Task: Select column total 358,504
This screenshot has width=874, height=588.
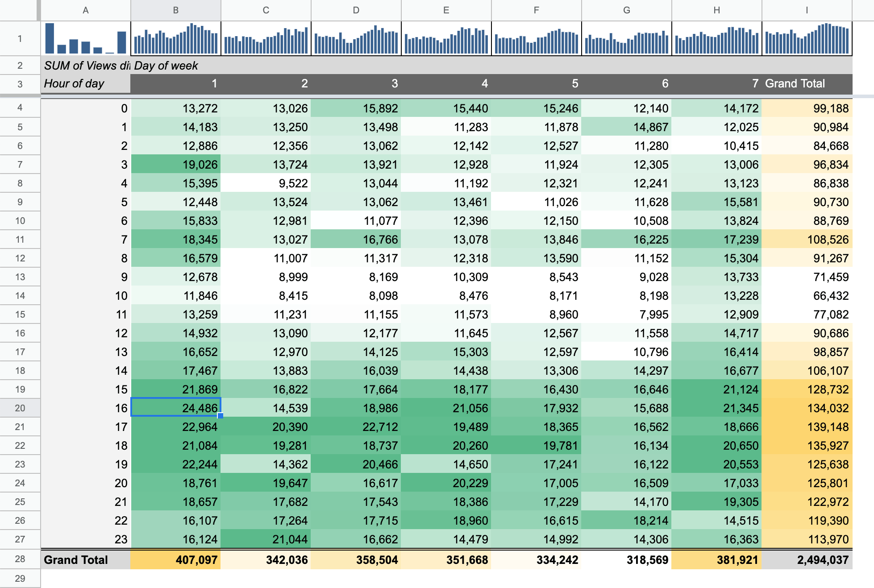Action: click(356, 559)
